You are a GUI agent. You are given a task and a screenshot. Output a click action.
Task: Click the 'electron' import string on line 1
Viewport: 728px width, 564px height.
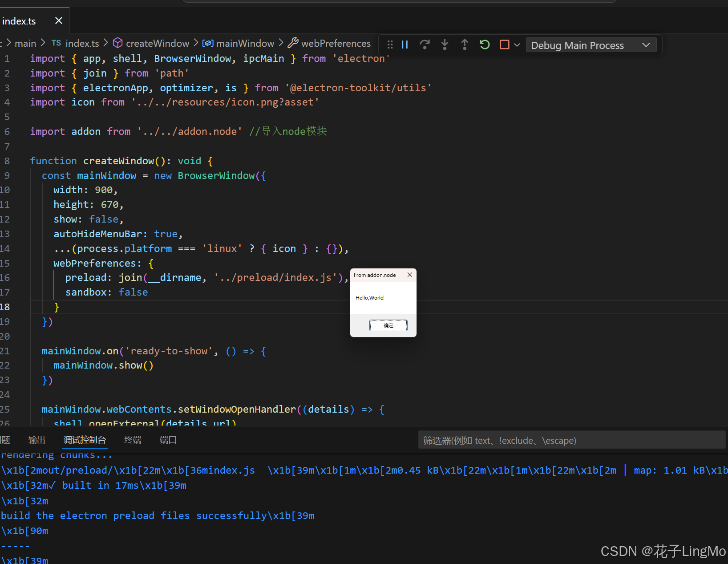tap(361, 58)
